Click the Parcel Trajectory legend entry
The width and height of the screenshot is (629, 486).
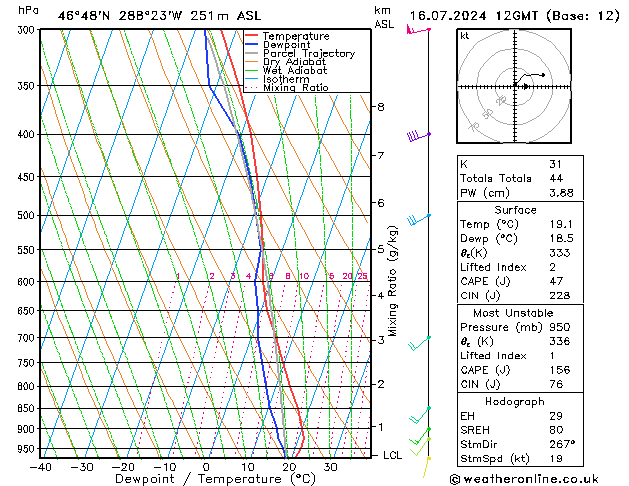[x=300, y=53]
